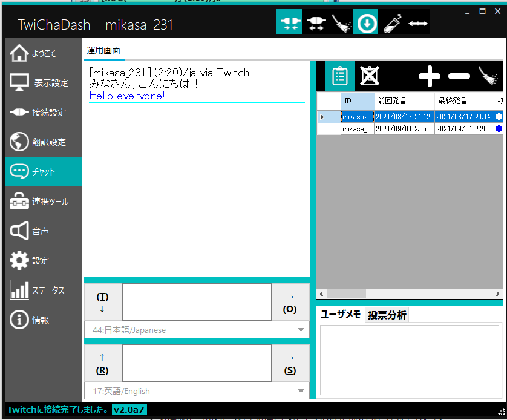
Task: Select the mikasa_… user row ID cell
Action: click(x=358, y=129)
